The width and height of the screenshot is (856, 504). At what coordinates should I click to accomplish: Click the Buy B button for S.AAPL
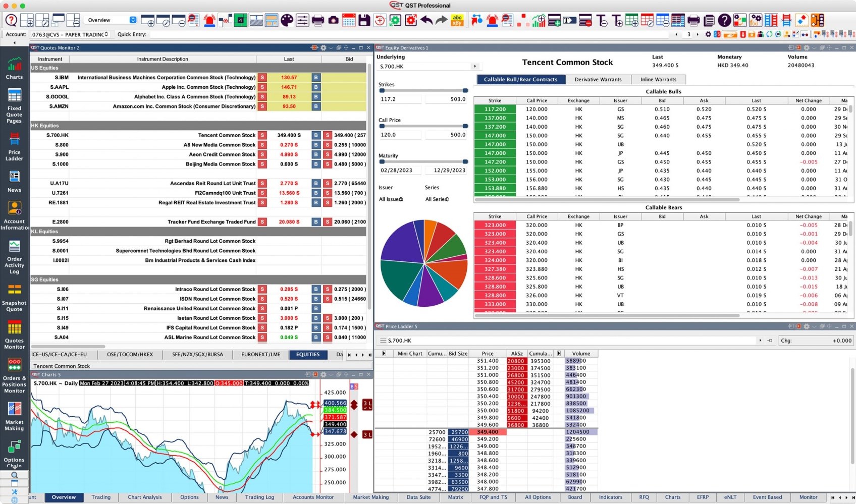316,87
